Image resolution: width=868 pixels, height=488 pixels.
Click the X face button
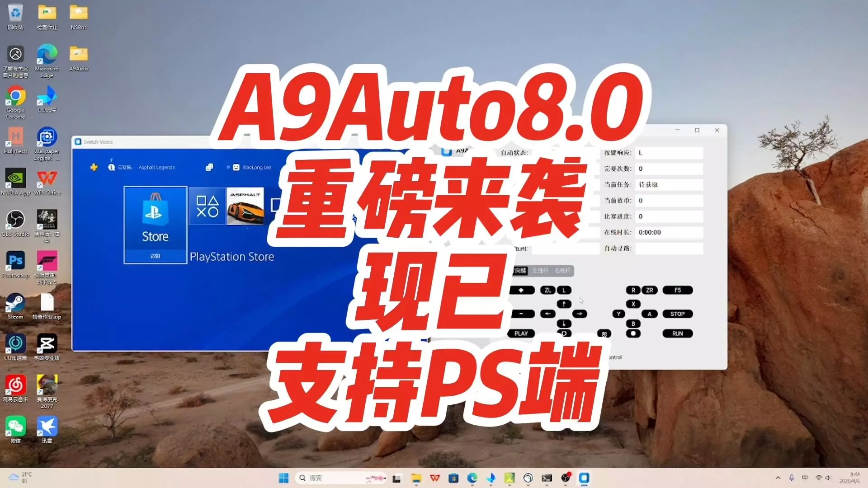(633, 304)
